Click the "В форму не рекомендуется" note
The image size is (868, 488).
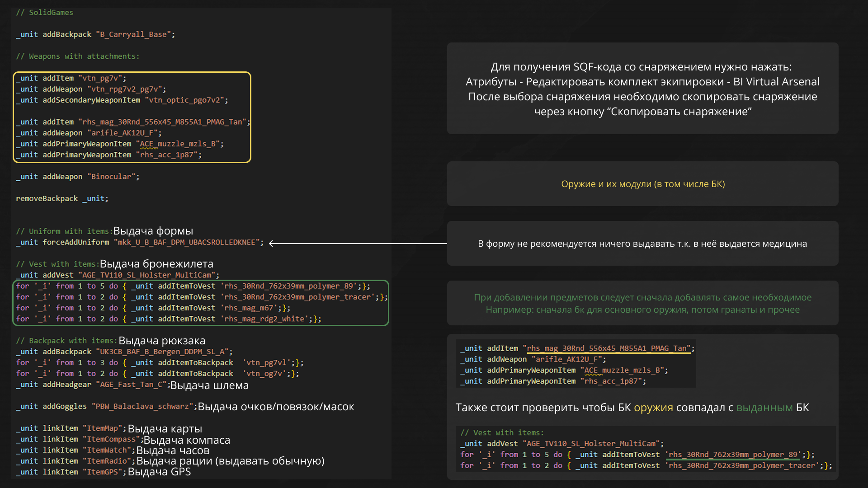[x=642, y=244]
